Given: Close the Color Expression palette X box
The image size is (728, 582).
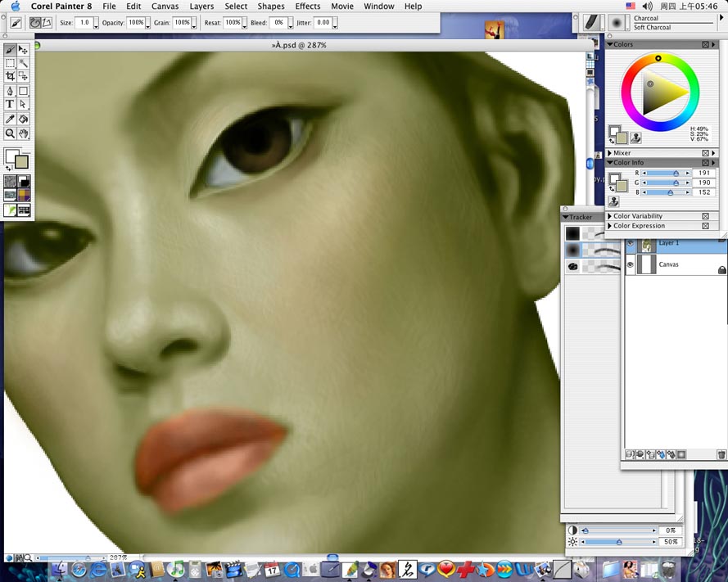Looking at the screenshot, I should (705, 226).
